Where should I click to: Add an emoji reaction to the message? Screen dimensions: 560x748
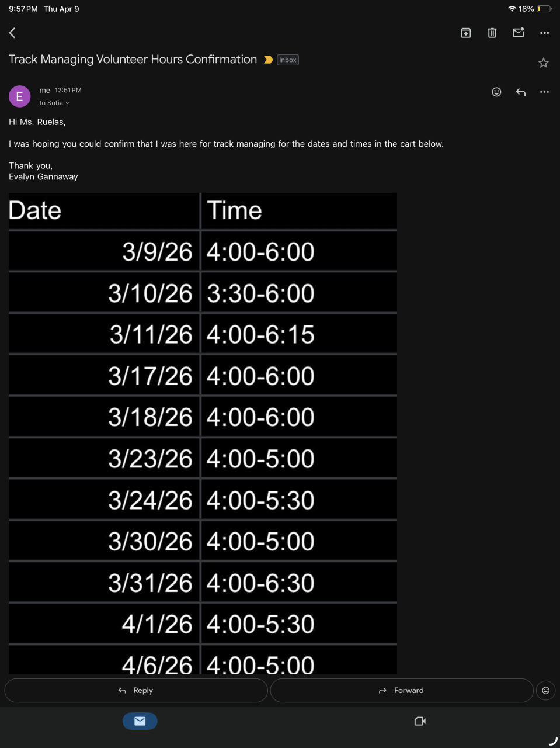pos(496,92)
